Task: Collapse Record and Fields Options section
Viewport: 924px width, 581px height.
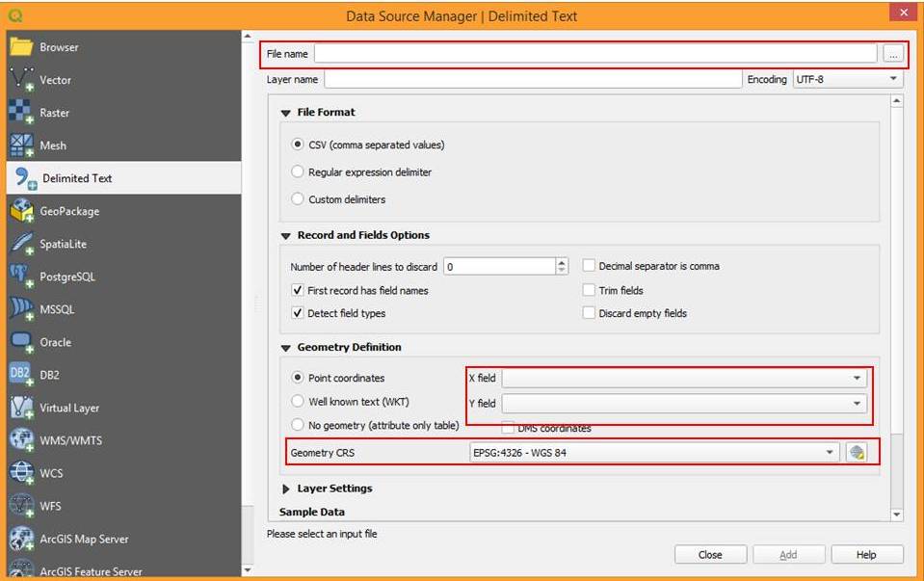Action: (286, 236)
